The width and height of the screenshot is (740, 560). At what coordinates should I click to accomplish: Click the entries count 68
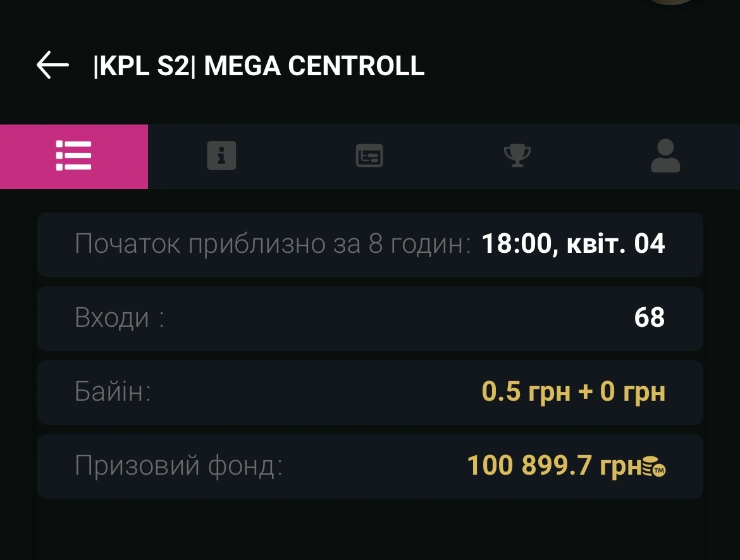tap(650, 318)
